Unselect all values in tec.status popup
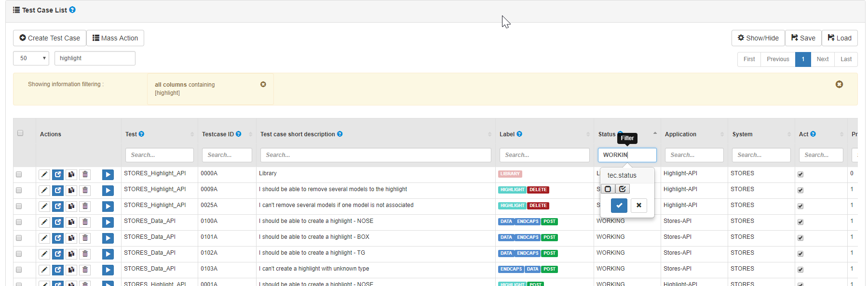Screen dimensions: 868x286 tap(608, 189)
